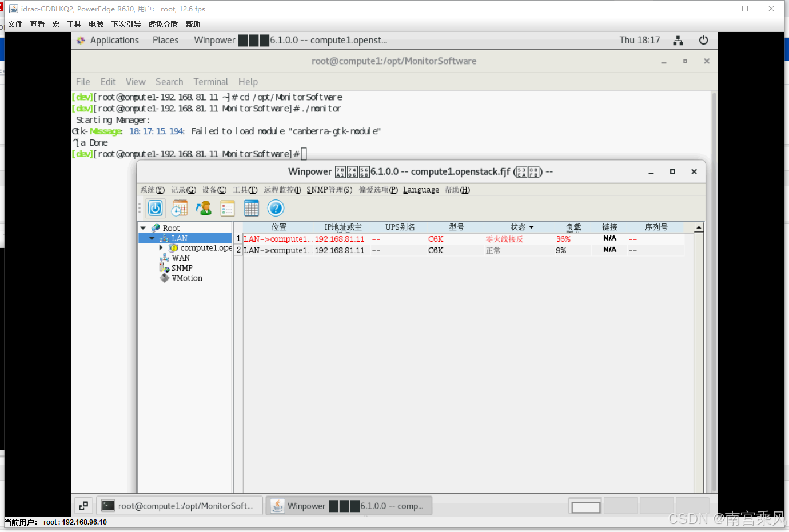Select row 1 with 零火线接反 status
This screenshot has height=532, width=789.
pos(464,239)
